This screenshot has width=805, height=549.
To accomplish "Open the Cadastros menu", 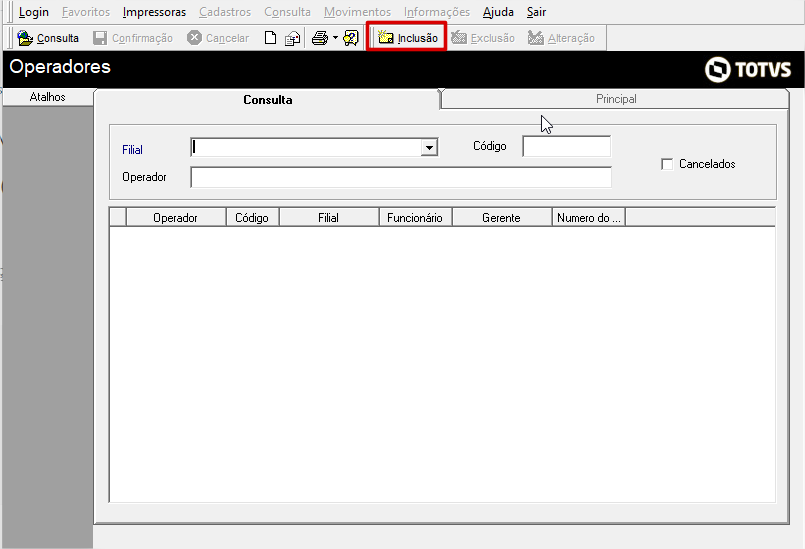I will 225,12.
